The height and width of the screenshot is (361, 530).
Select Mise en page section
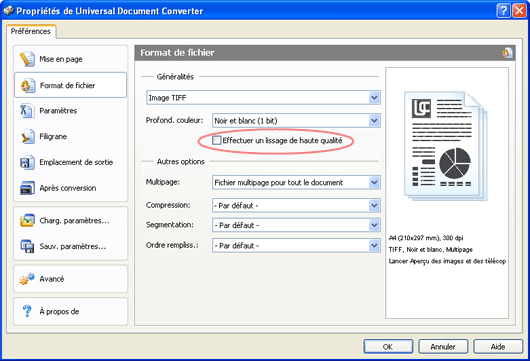[x=71, y=59]
